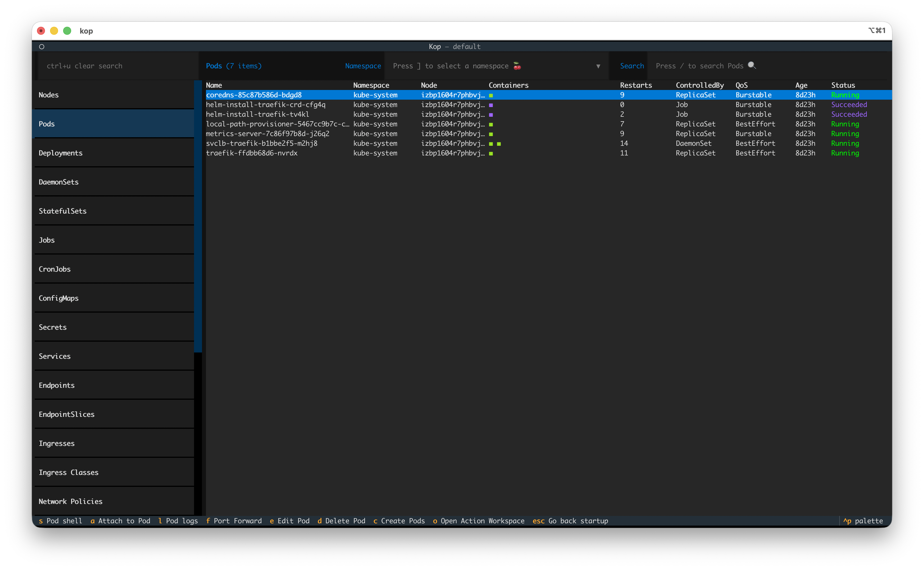This screenshot has height=570, width=924.
Task: Click the sidebar vertical scrollbar
Action: (198, 217)
